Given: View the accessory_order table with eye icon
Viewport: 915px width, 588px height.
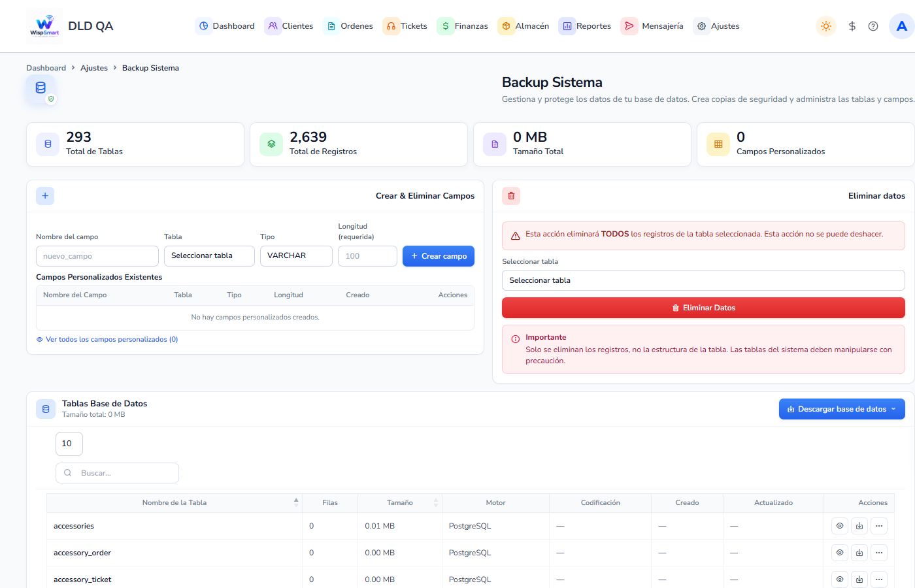Looking at the screenshot, I should tap(840, 553).
